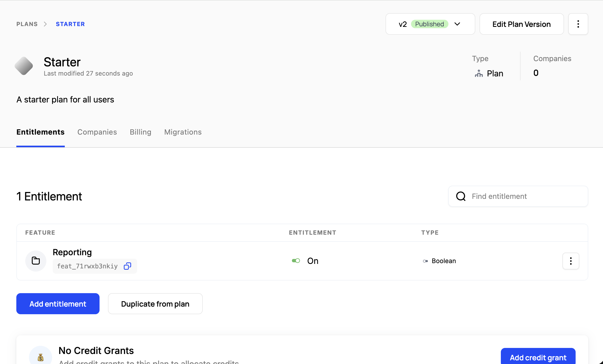The height and width of the screenshot is (364, 603).
Task: Click Edit Plan Version button
Action: tap(521, 24)
